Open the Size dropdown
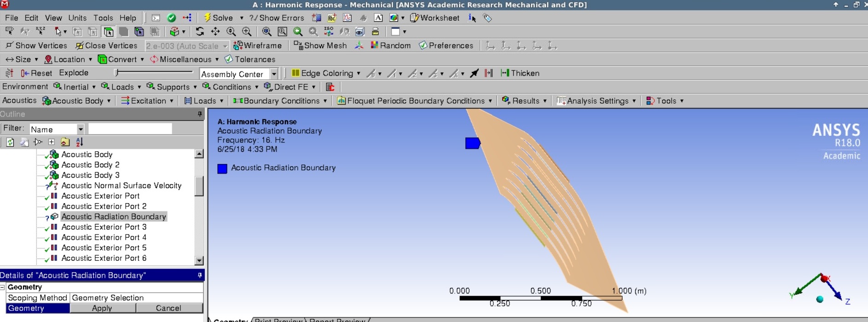Screen dimensions: 868x322 coord(22,59)
